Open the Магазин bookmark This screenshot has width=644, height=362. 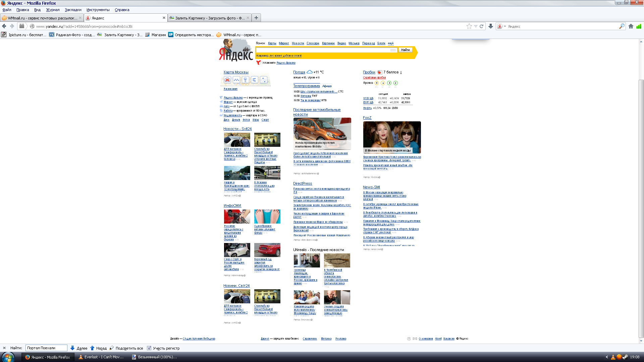pyautogui.click(x=155, y=35)
